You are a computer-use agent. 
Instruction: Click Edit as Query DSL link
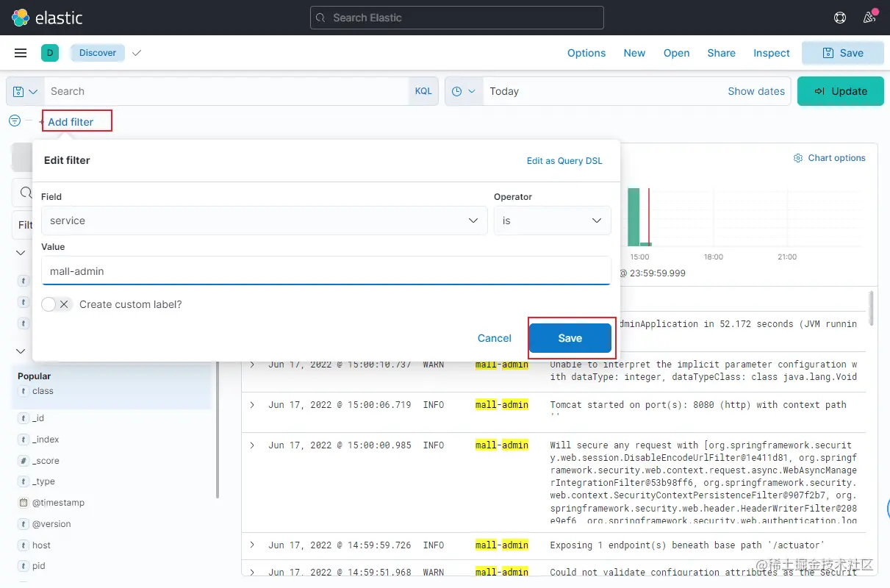pos(564,161)
